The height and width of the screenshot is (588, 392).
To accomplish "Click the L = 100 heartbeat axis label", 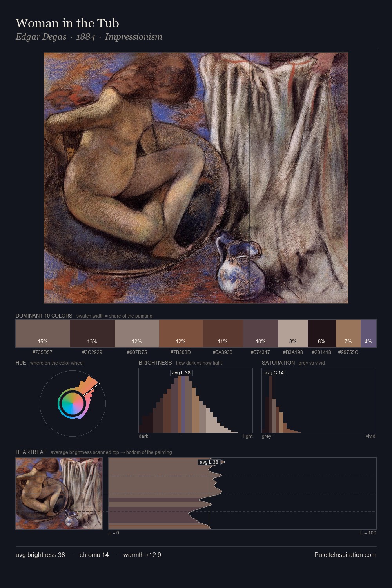I will pos(368,533).
